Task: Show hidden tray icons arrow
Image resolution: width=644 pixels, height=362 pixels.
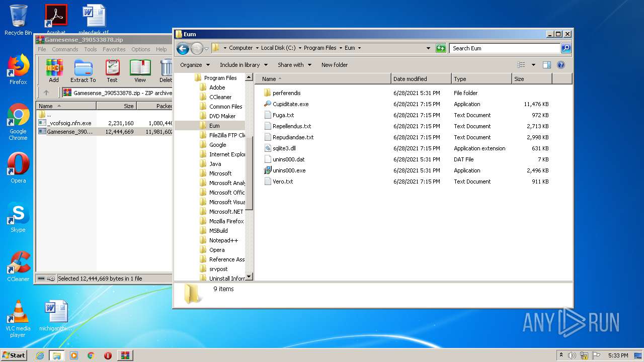Action: (561, 355)
